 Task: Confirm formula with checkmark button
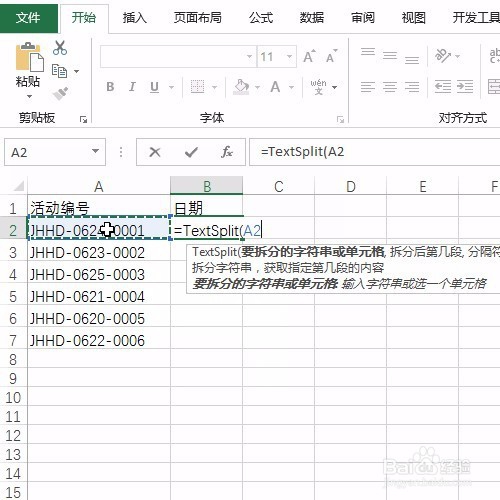point(191,152)
